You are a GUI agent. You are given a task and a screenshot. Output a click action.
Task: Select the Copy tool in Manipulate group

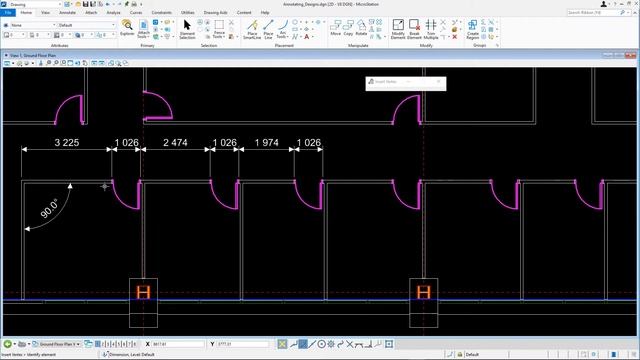point(348,28)
